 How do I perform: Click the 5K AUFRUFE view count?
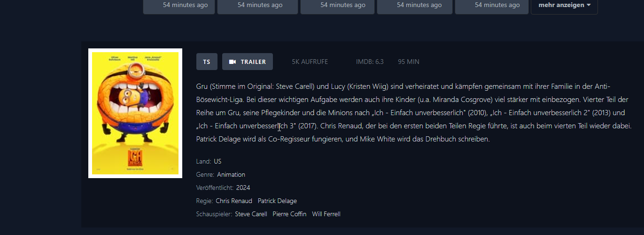(x=310, y=62)
